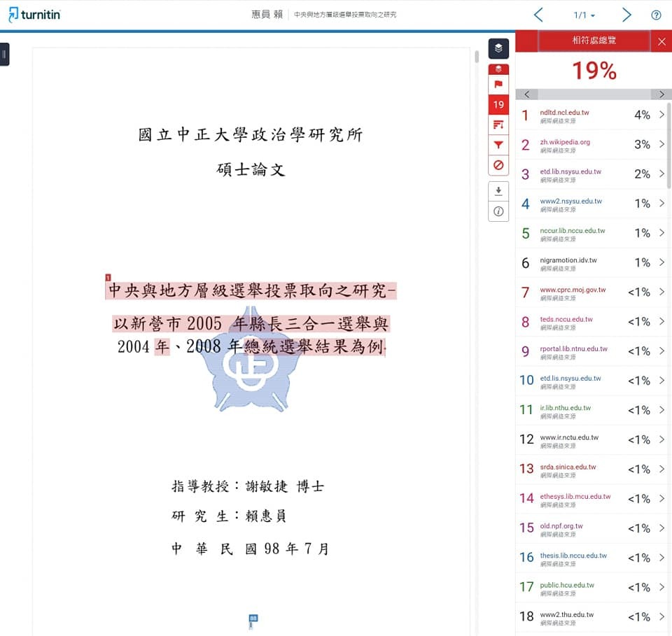Show the flags panel
Viewport: 672px width, 636px height.
click(498, 84)
